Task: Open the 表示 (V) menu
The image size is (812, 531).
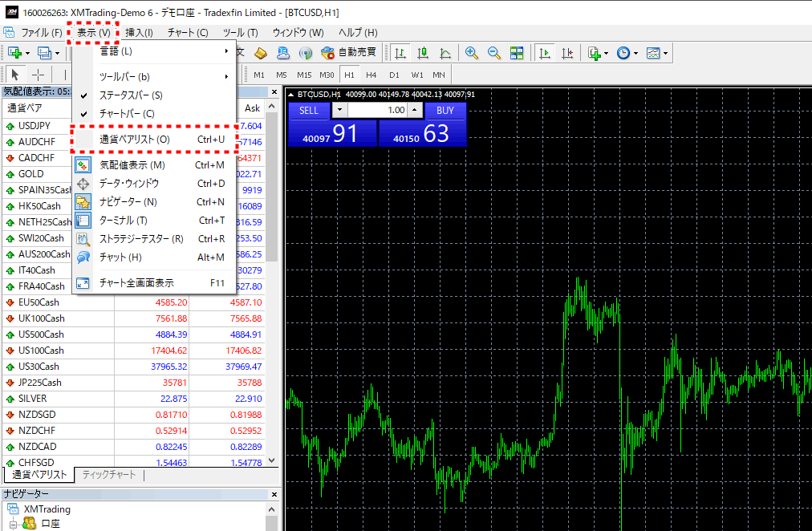Action: (93, 33)
